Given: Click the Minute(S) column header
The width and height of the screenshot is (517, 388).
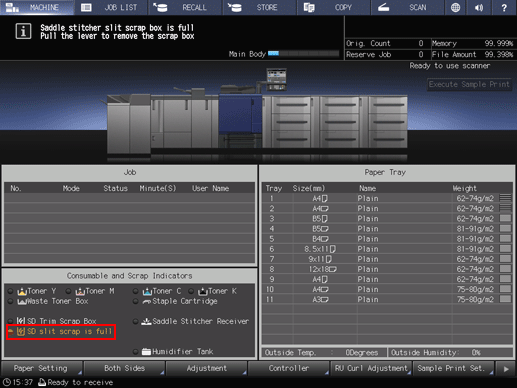Looking at the screenshot, I should (x=158, y=189).
